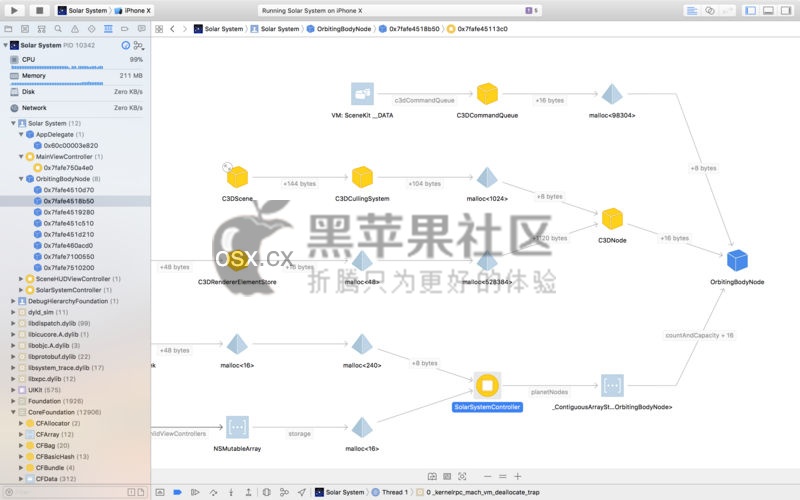
Task: Collapse the MainViewController group
Action: pos(21,157)
